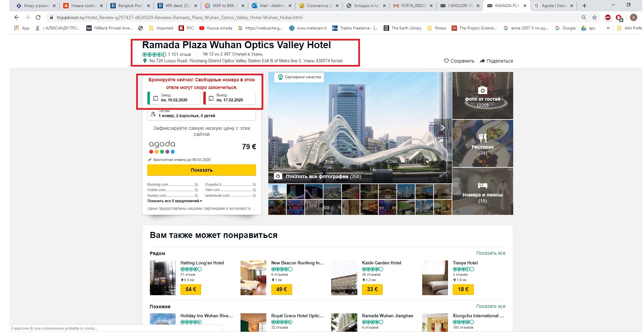644x332 pixels.
Task: Click the Сертификат качества badge
Action: (x=299, y=77)
